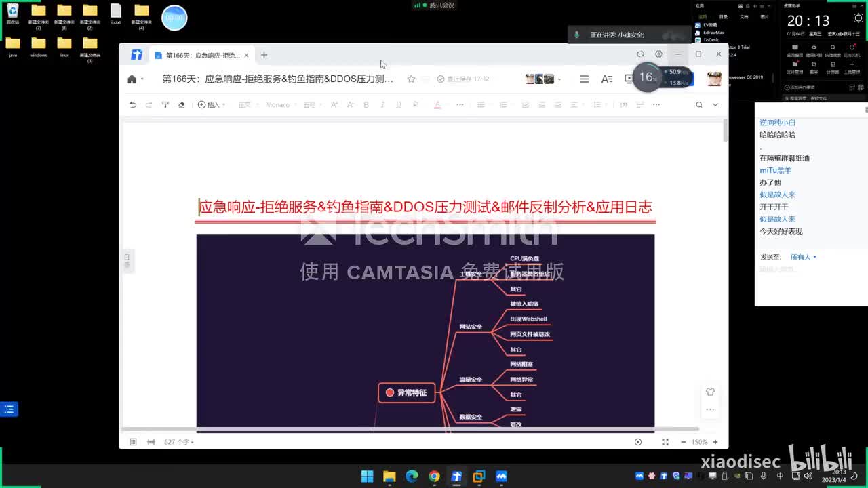The image size is (868, 488).
Task: Open the page outline icon in status bar
Action: click(133, 442)
